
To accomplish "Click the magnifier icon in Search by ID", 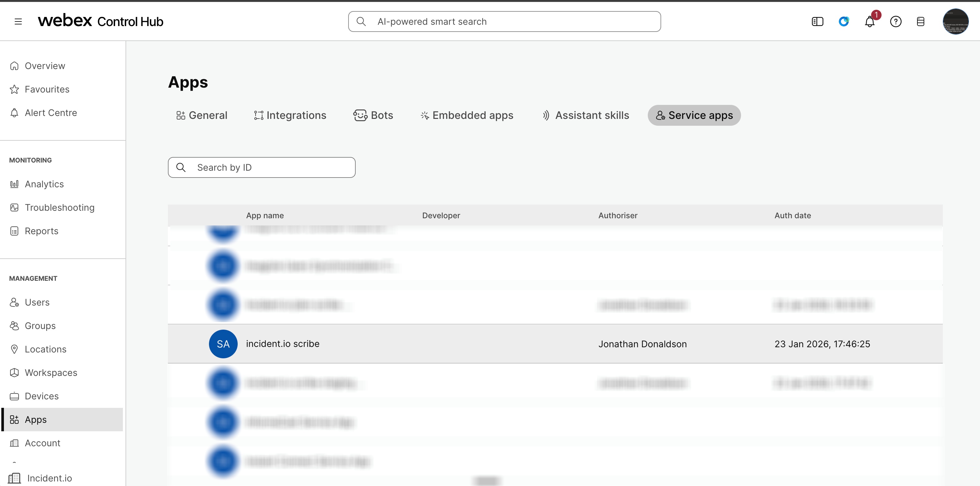I will tap(181, 167).
